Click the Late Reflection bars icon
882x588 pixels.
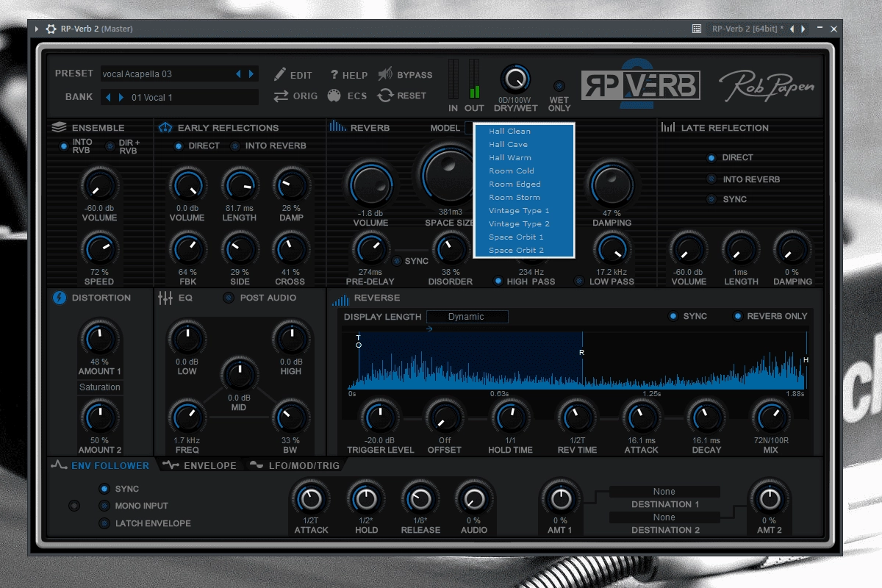pos(667,127)
